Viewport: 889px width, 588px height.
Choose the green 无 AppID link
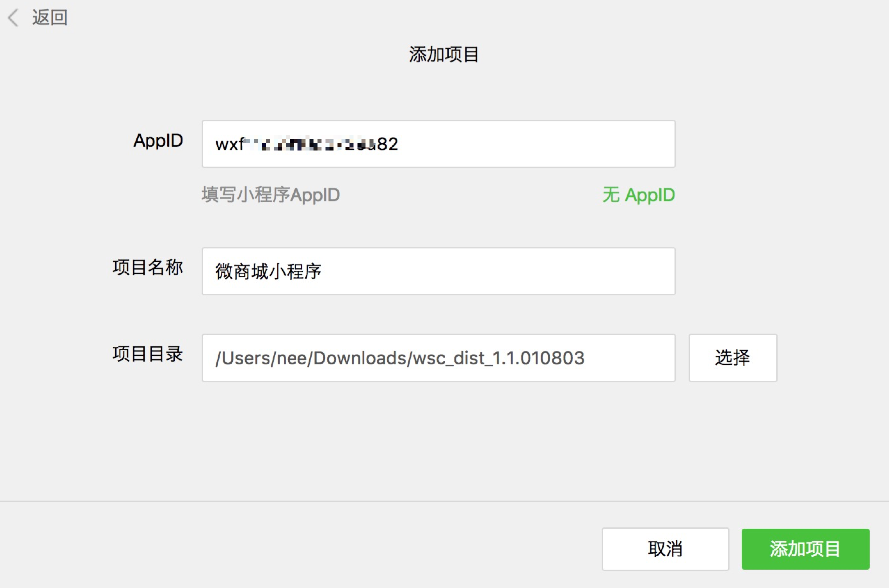tap(638, 195)
